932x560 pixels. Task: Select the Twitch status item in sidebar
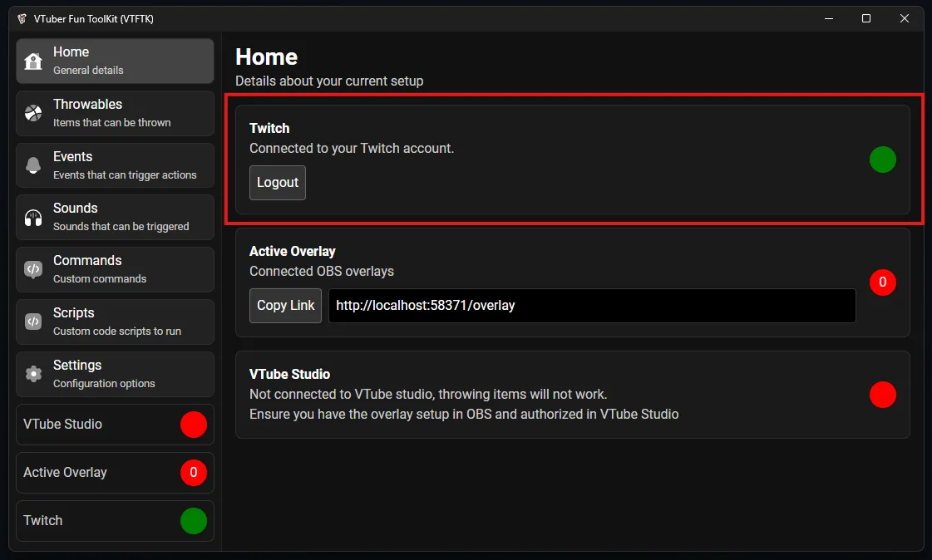tap(115, 521)
